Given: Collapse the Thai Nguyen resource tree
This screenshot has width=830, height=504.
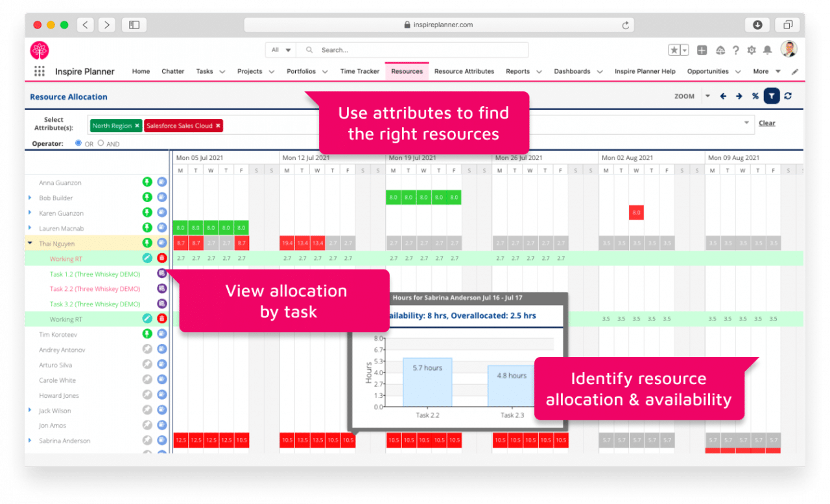Looking at the screenshot, I should pyautogui.click(x=29, y=243).
